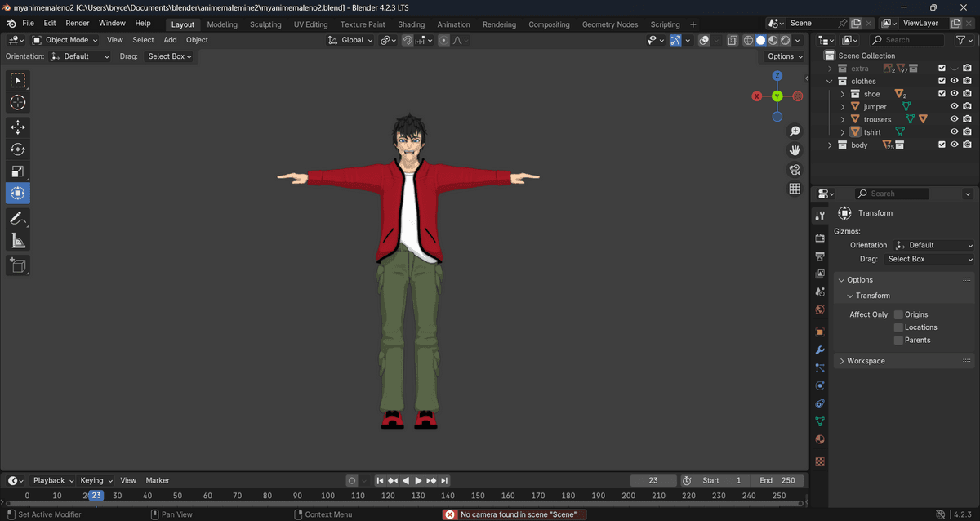Select the Measure tool
Screen dimensions: 980x521
point(17,240)
